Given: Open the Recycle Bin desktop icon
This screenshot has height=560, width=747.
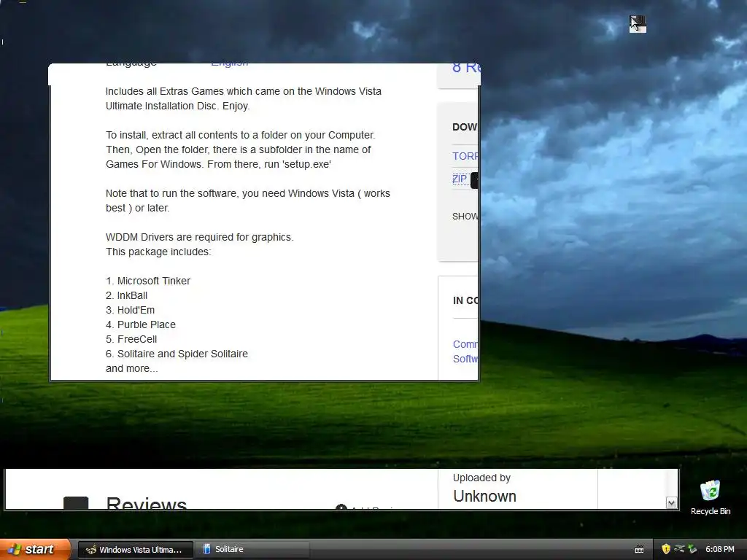Looking at the screenshot, I should (x=711, y=497).
